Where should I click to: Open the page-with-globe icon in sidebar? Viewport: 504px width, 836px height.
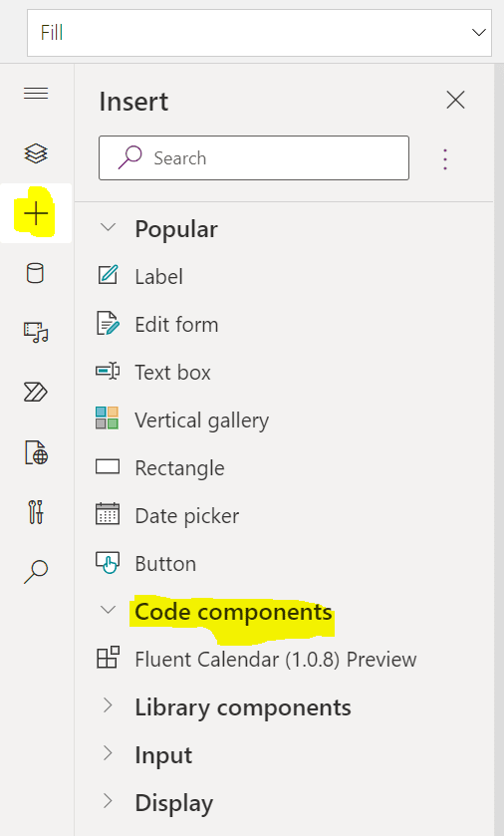tap(36, 452)
